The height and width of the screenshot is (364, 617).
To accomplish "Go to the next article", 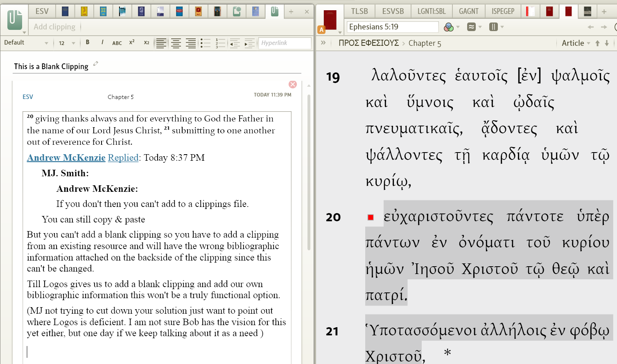I will tap(607, 43).
